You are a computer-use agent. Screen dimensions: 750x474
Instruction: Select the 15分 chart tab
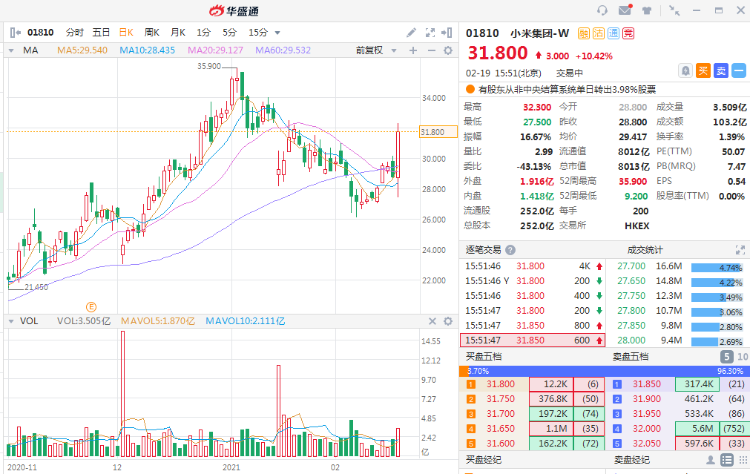258,33
